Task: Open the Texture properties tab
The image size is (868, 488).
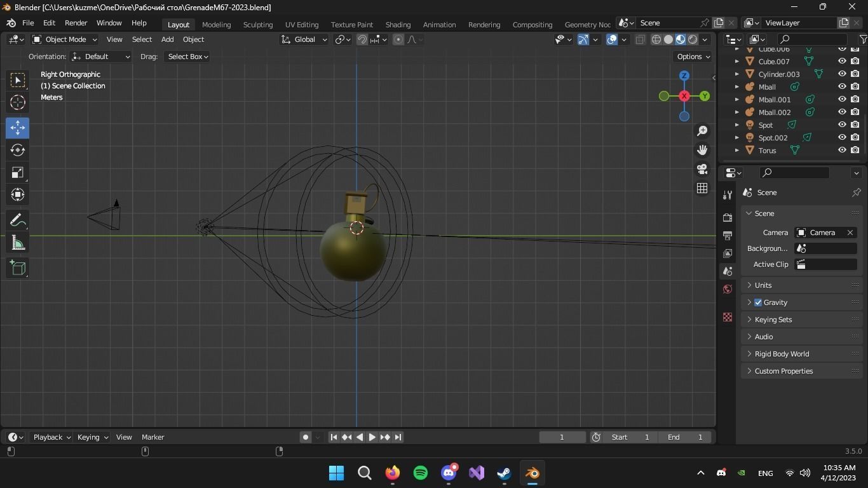Action: pyautogui.click(x=728, y=317)
